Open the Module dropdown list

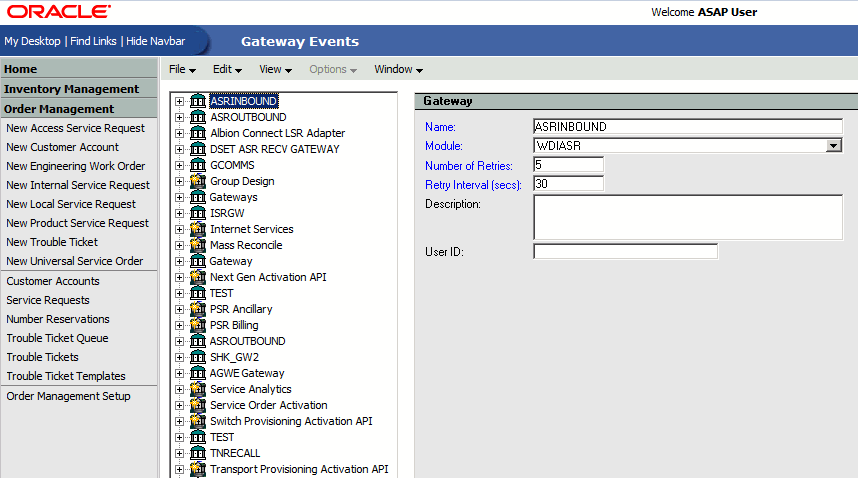tap(833, 145)
